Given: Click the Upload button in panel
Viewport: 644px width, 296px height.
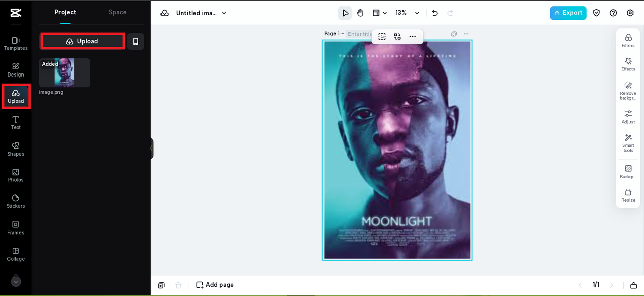Looking at the screenshot, I should pyautogui.click(x=82, y=41).
